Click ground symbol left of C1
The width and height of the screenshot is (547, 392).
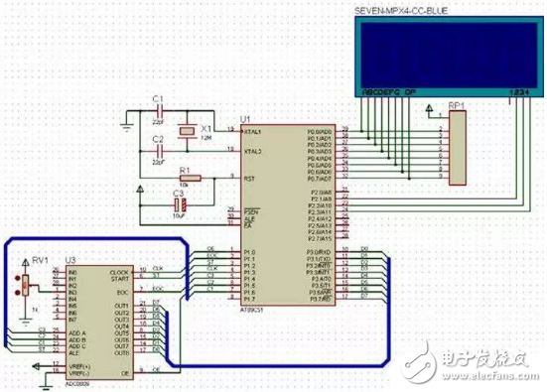[127, 128]
